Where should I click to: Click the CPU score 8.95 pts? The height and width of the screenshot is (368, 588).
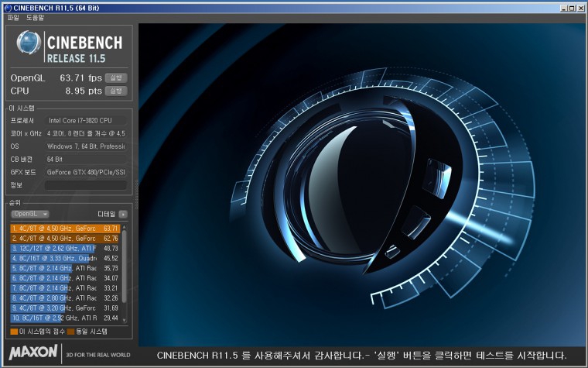(84, 91)
